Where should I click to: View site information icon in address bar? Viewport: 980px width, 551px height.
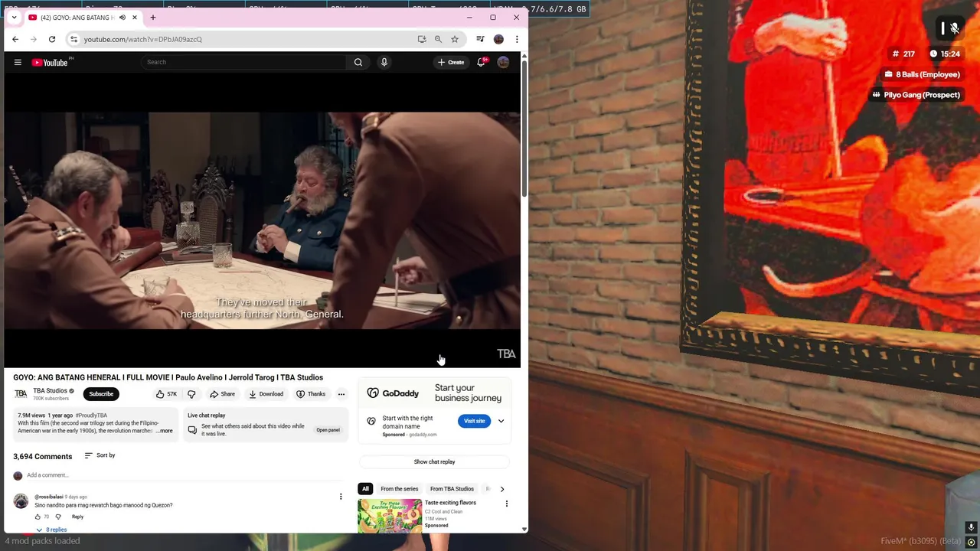coord(73,39)
